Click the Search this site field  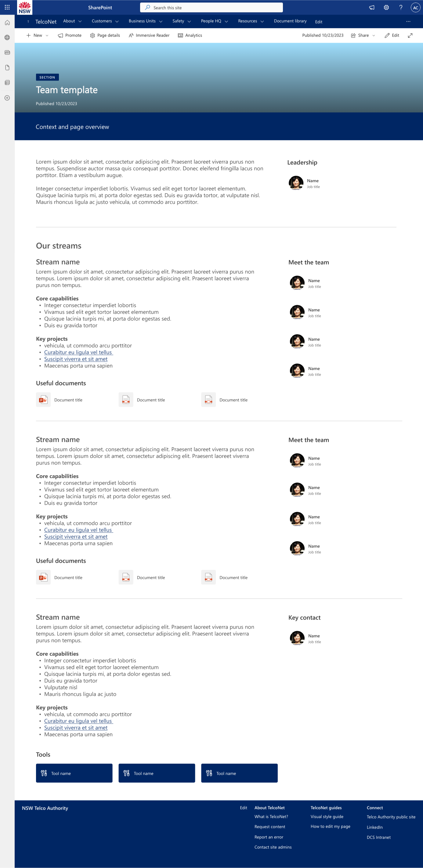click(211, 7)
